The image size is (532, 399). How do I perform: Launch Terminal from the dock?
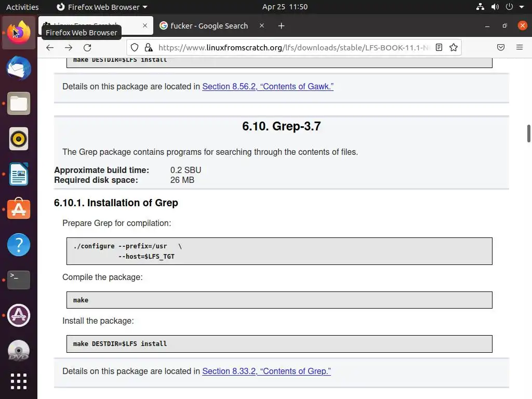tap(19, 280)
